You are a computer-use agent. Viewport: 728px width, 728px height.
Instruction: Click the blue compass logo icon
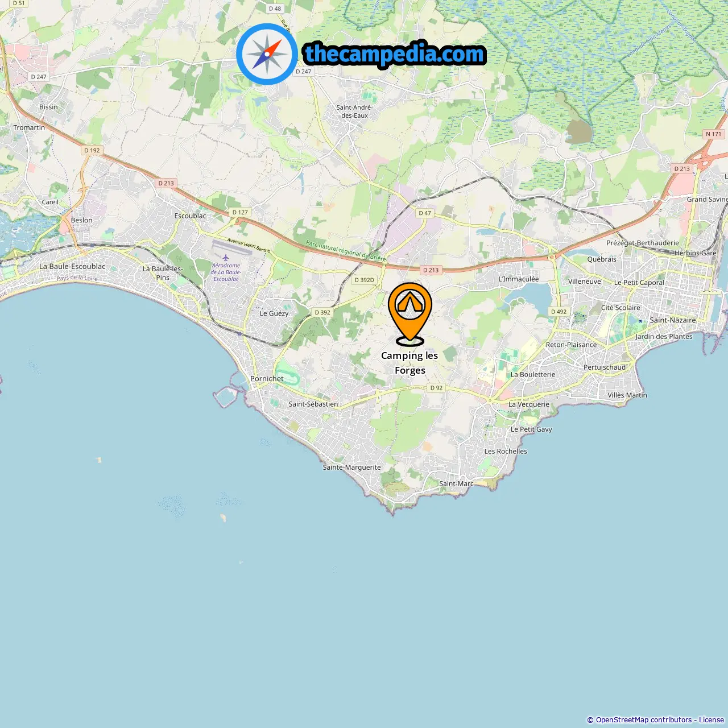click(x=267, y=54)
